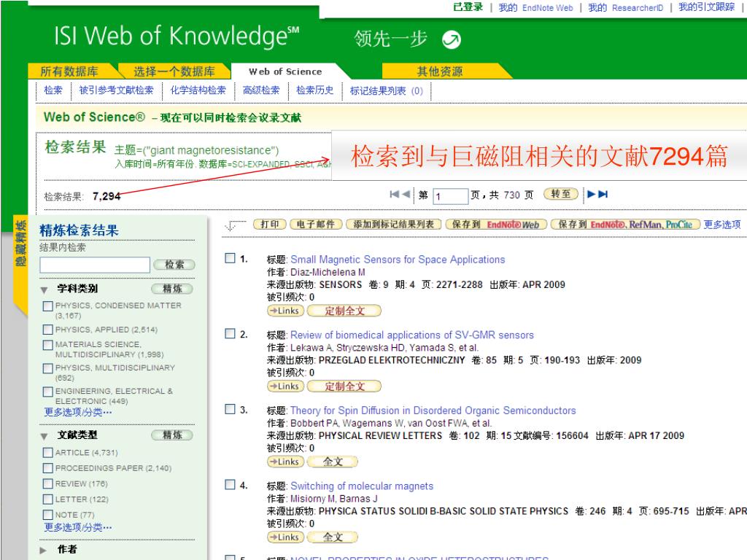Tick PHYSICS, CONDENSED MATTER category

[47, 306]
